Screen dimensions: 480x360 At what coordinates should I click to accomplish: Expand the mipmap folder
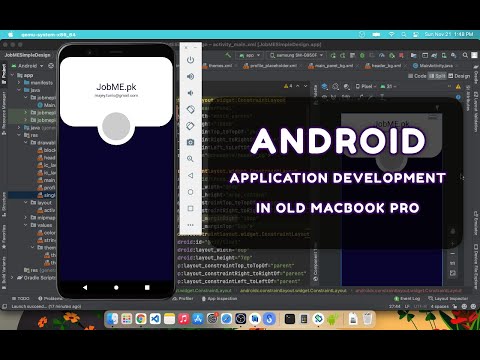click(26, 217)
